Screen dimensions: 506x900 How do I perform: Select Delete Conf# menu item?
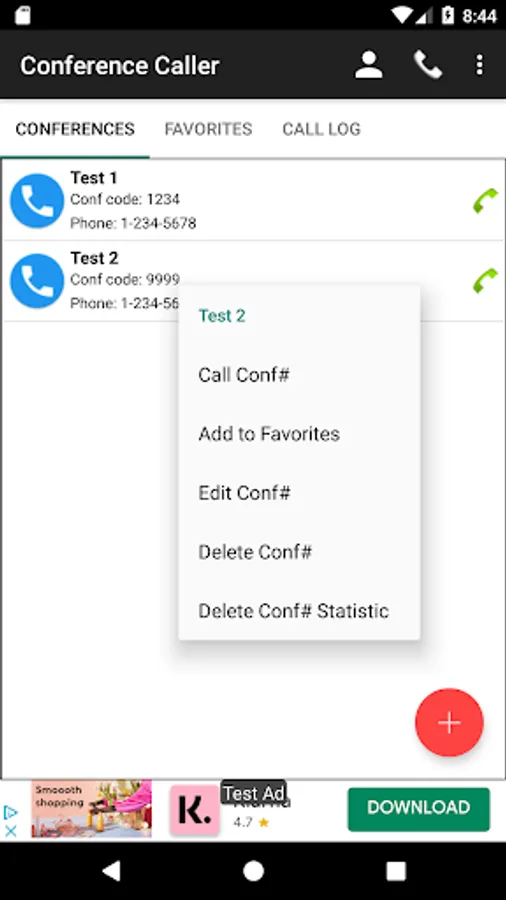pos(299,552)
